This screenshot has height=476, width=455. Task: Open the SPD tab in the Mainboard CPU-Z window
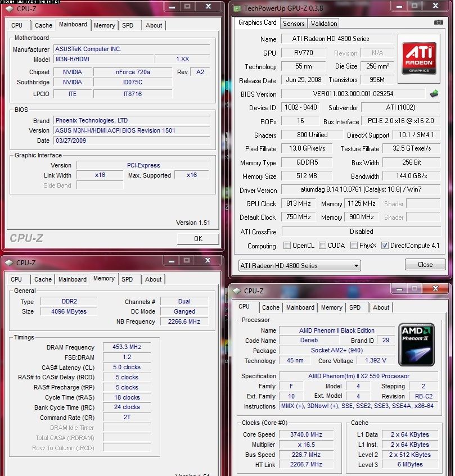click(128, 25)
